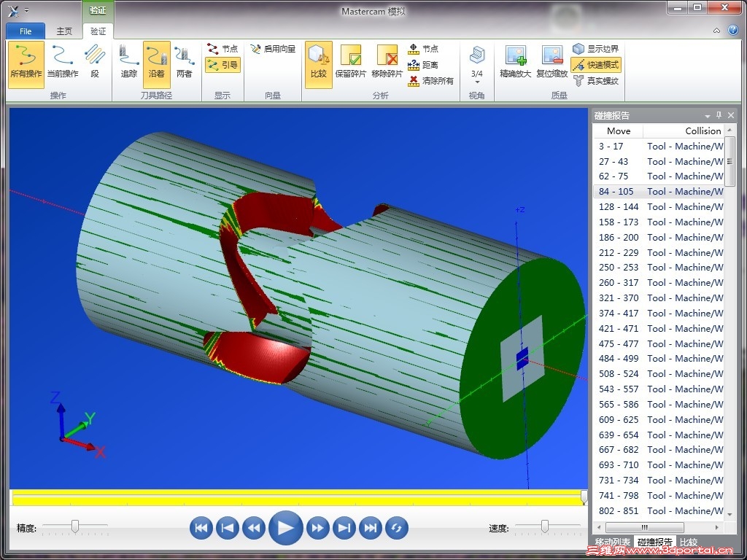Toggle 快速模式 (fast mode) option
The image size is (747, 560).
596,65
